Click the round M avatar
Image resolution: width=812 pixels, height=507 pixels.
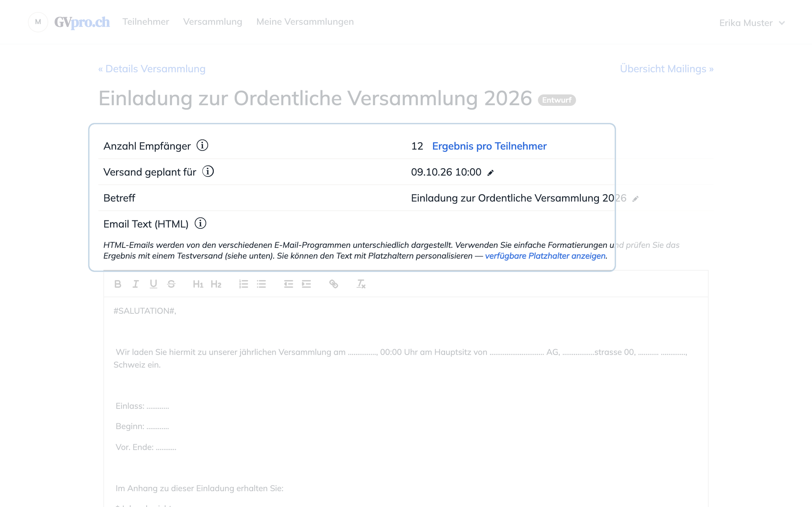pos(38,22)
